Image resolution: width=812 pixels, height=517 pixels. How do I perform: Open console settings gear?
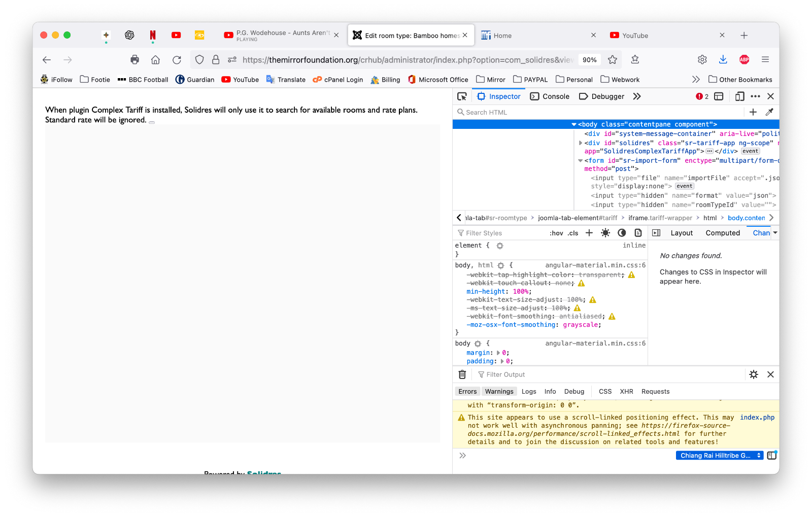point(754,374)
